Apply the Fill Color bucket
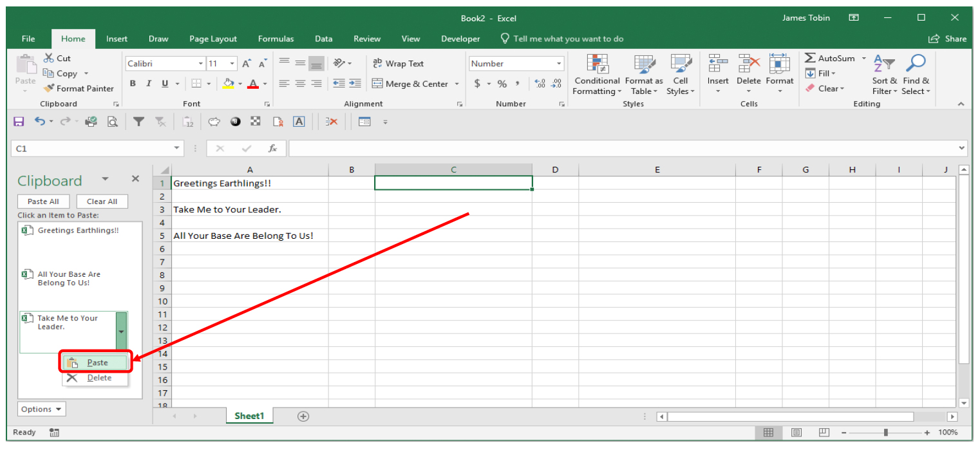This screenshot has width=980, height=450. [x=228, y=84]
